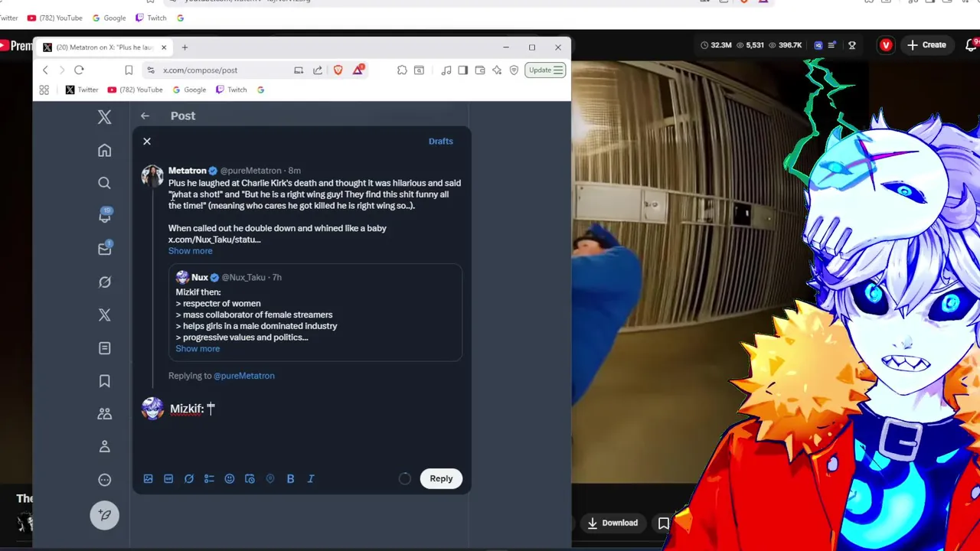The image size is (980, 551).
Task: Open Grok from the X sidebar
Action: pyautogui.click(x=104, y=282)
